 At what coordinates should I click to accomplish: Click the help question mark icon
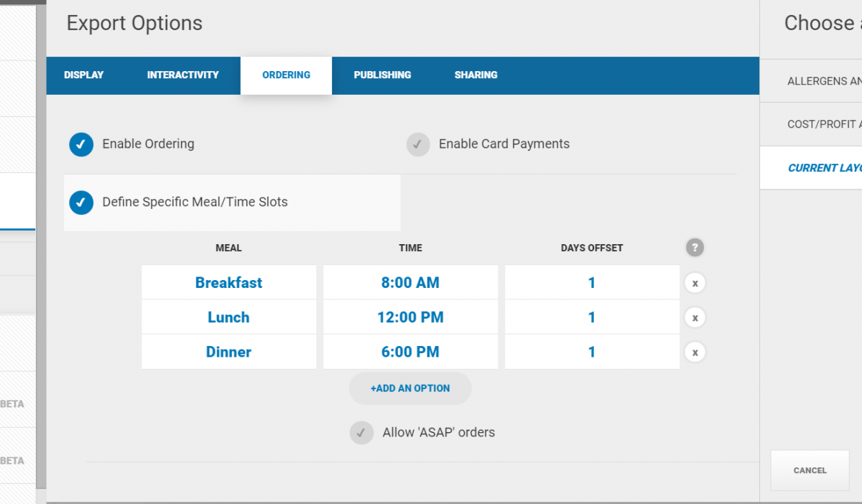coord(695,248)
